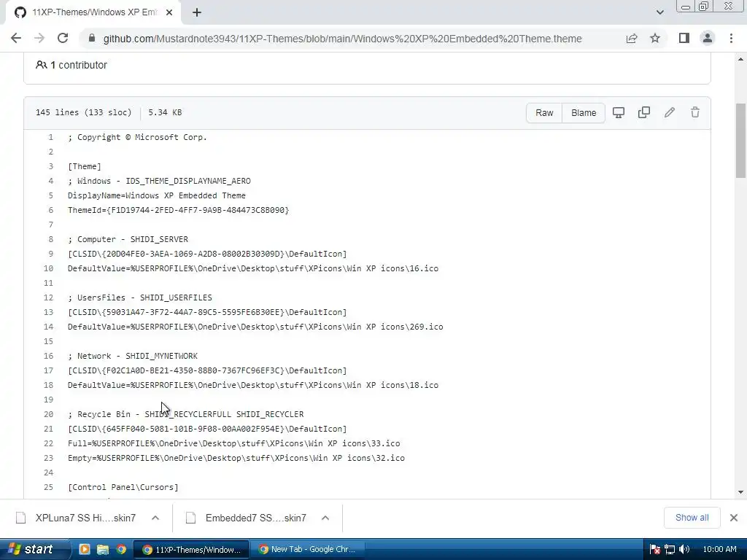Click line number 20
This screenshot has width=747, height=560.
coord(49,414)
